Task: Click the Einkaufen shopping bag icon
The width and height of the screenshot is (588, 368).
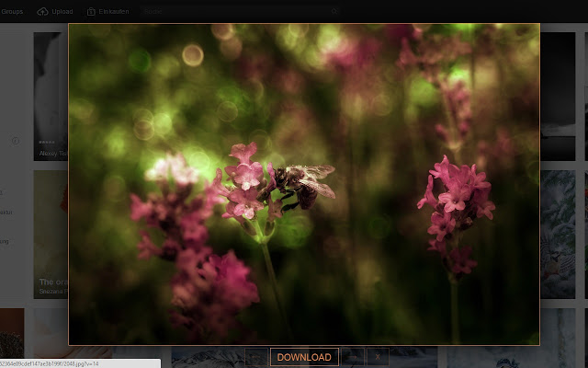Action: (91, 12)
